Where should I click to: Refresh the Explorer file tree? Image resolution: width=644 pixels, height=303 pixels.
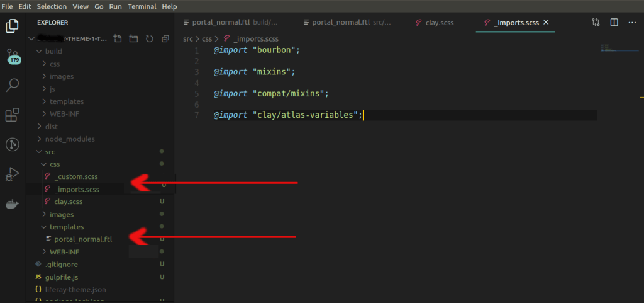(149, 39)
